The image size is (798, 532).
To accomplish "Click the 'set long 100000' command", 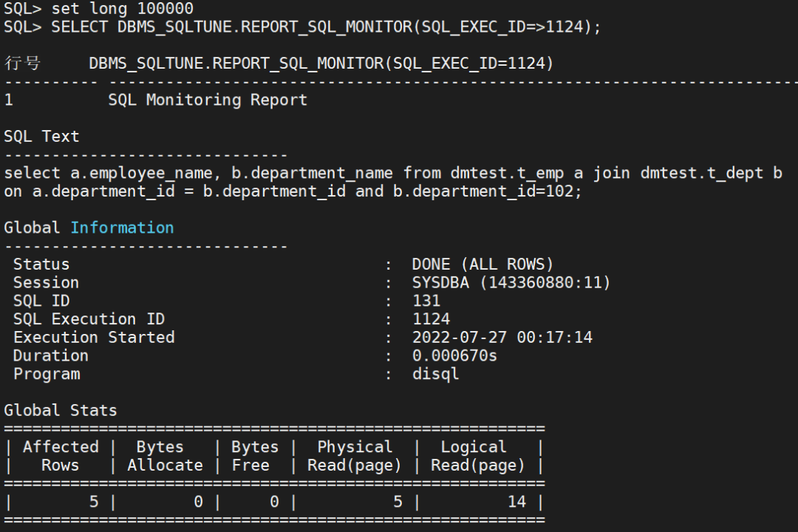I will [x=122, y=10].
